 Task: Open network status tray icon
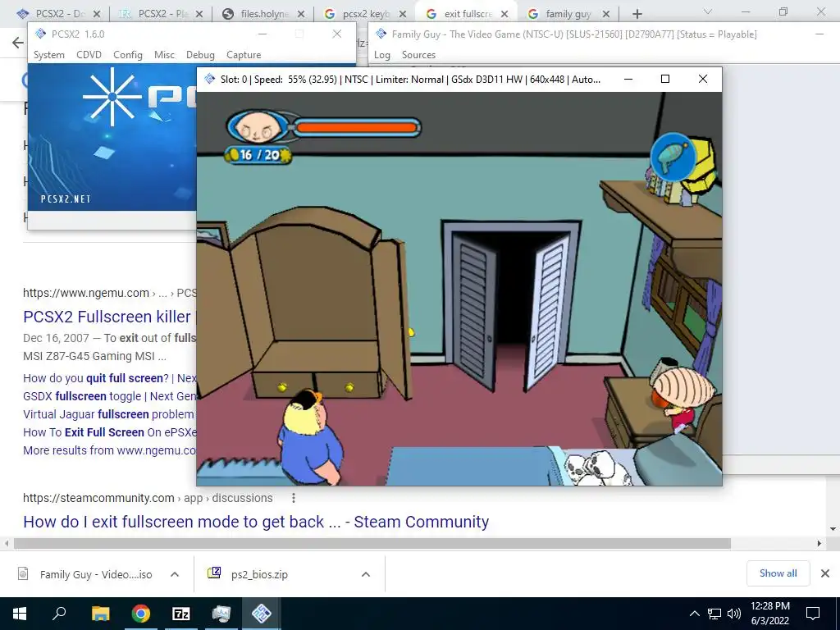[x=714, y=614]
